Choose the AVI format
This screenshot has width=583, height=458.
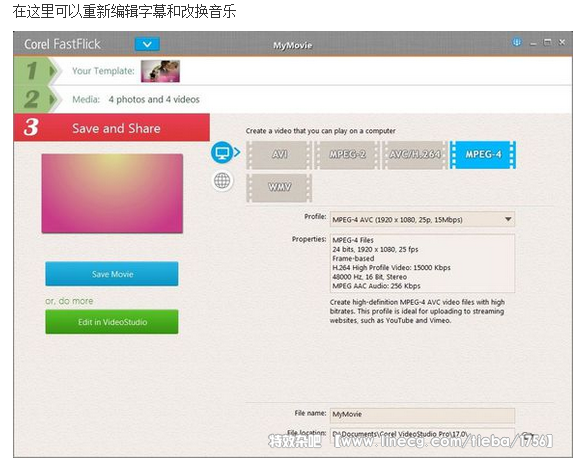coord(279,155)
